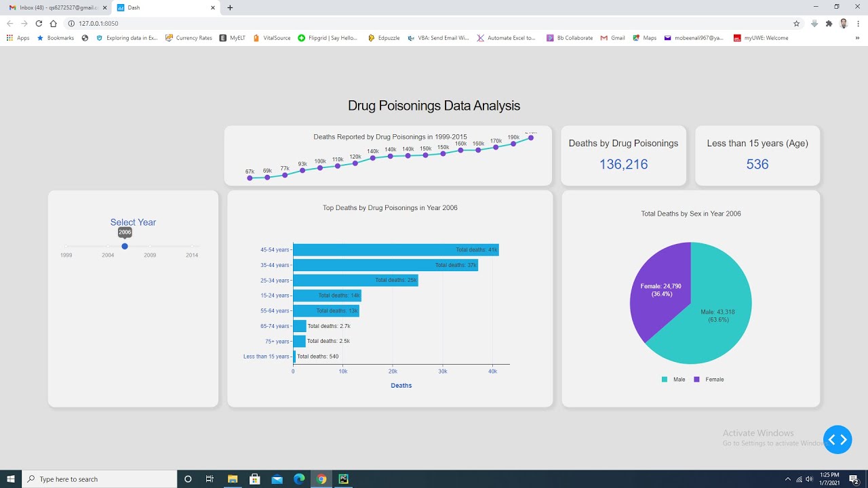Click the Windows Start button
This screenshot has width=868, height=488.
click(12, 479)
